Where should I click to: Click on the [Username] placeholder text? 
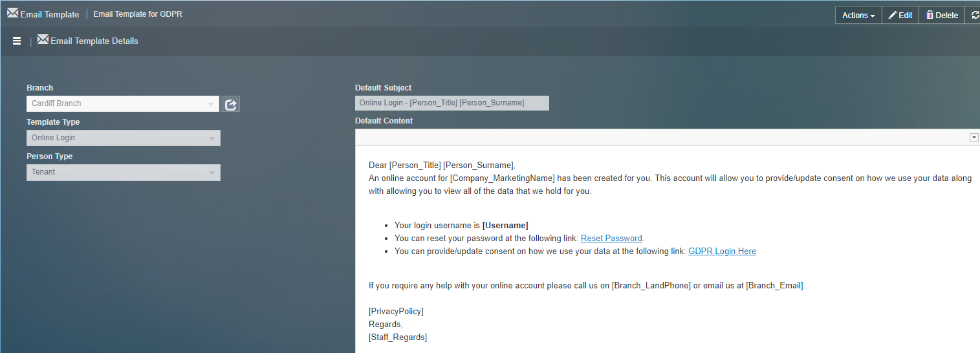[x=505, y=225]
